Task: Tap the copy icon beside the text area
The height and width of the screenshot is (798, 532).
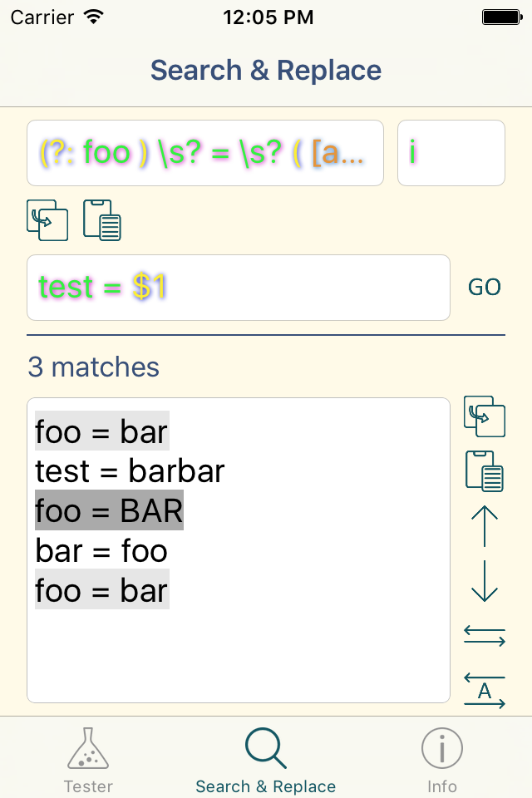Action: point(485,416)
